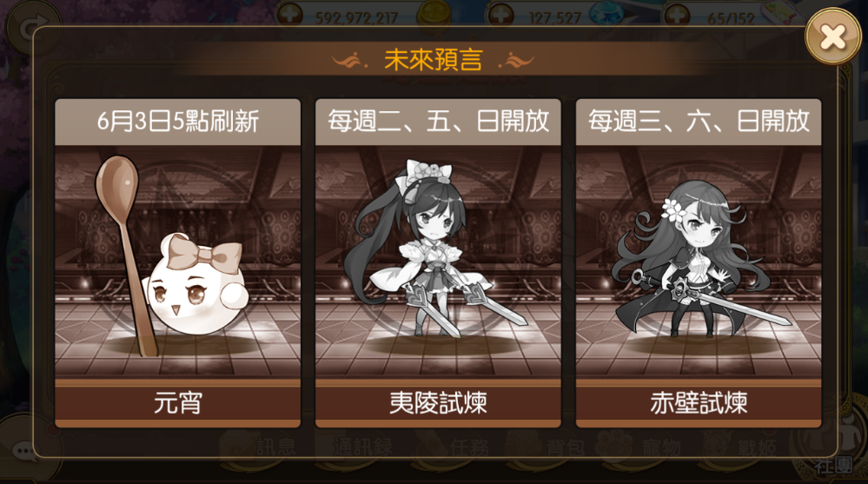Image resolution: width=868 pixels, height=484 pixels.
Task: Close the 未來預言 dialog with X button
Action: tap(832, 37)
